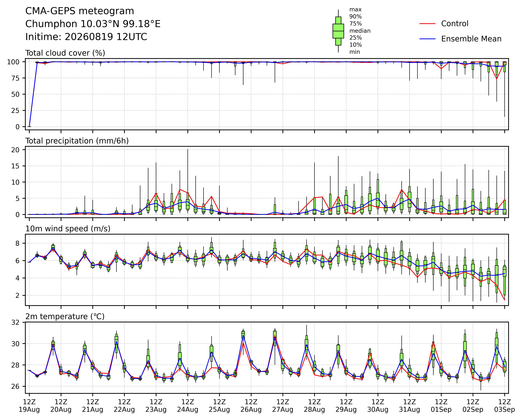This screenshot has width=522, height=420.
Task: Click the '12Z 01Sep' x-axis label
Action: (441, 405)
